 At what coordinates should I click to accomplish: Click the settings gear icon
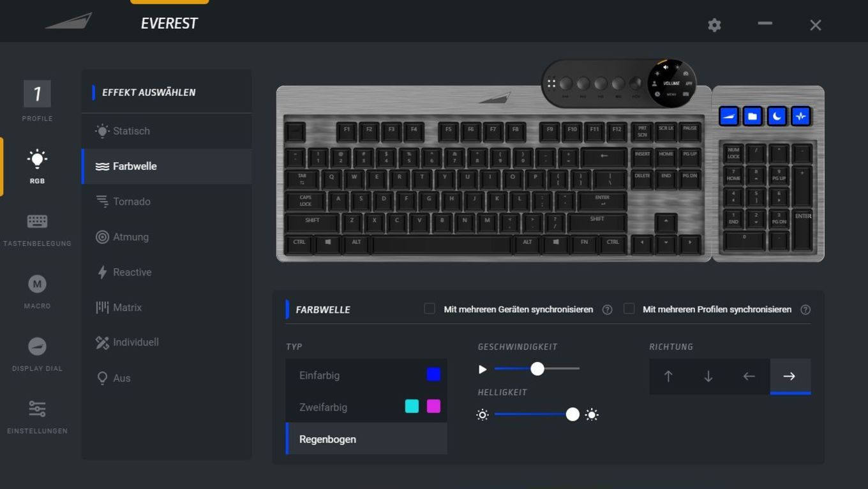tap(714, 25)
